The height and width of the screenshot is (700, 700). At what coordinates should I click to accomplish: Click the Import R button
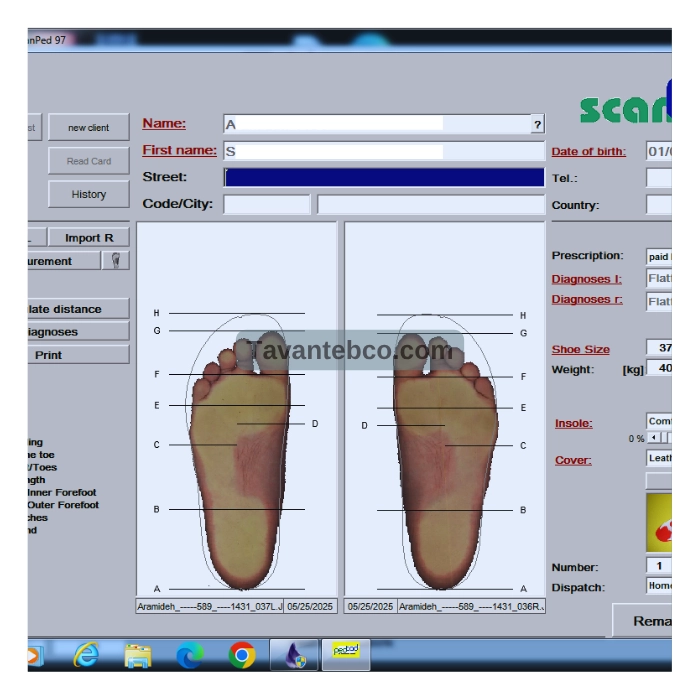96,238
